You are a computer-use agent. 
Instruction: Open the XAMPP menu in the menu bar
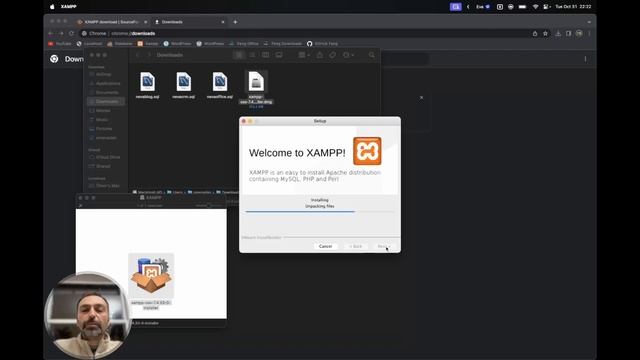[69, 7]
